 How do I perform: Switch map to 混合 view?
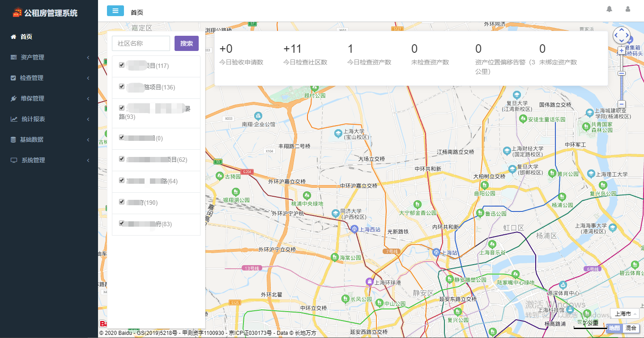[631, 328]
